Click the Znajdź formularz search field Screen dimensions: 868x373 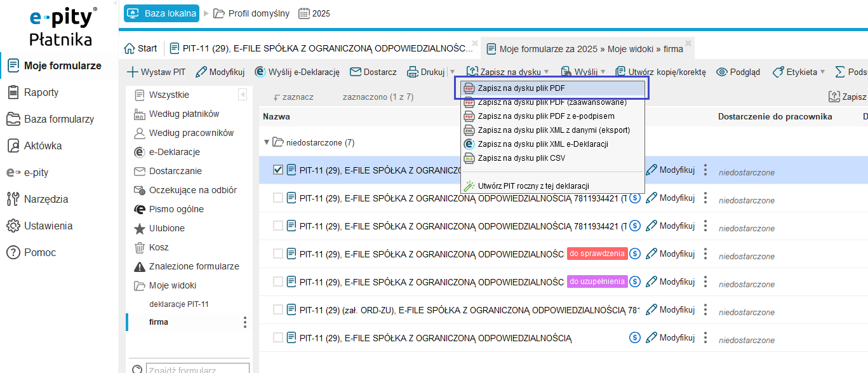click(197, 369)
